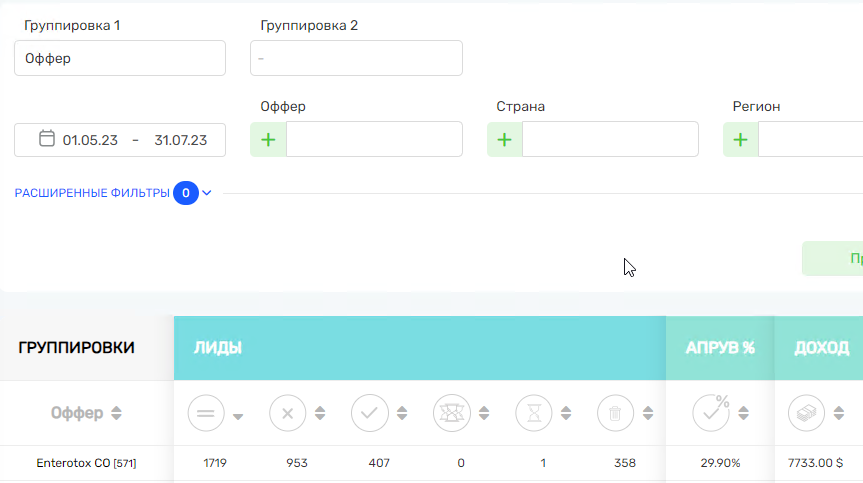Click the rejected leads cross icon
Image resolution: width=863 pixels, height=483 pixels.
[x=287, y=413]
